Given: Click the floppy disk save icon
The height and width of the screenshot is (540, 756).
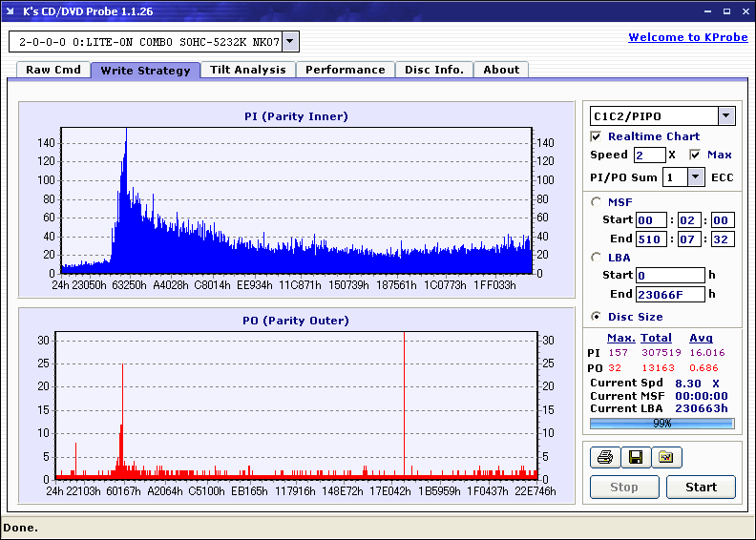Looking at the screenshot, I should [x=635, y=458].
